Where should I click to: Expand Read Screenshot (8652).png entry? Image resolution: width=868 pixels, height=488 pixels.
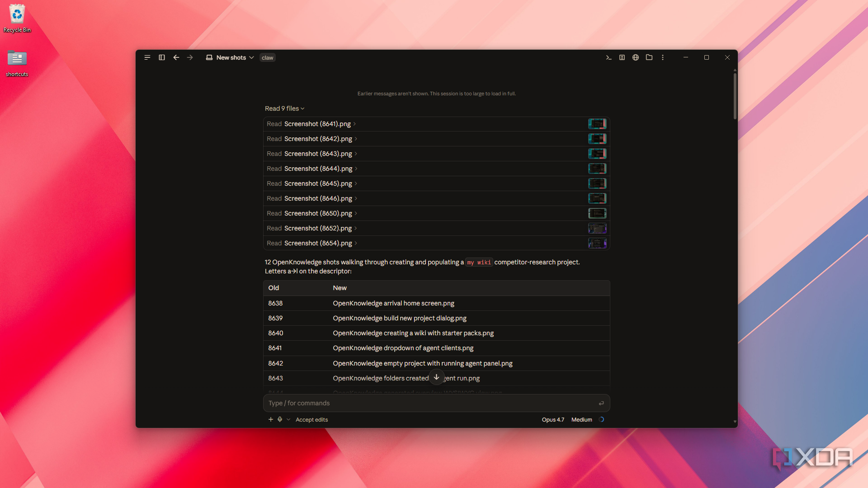[312, 228]
